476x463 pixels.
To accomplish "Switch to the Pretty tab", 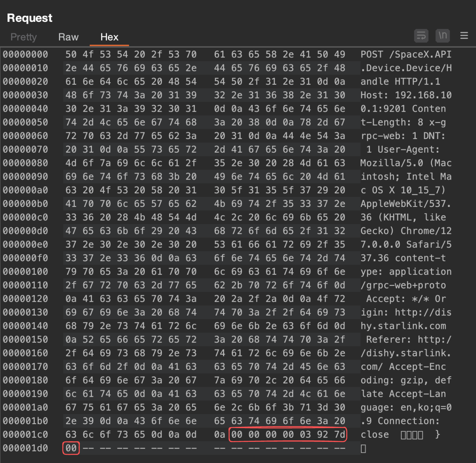I will (24, 37).
